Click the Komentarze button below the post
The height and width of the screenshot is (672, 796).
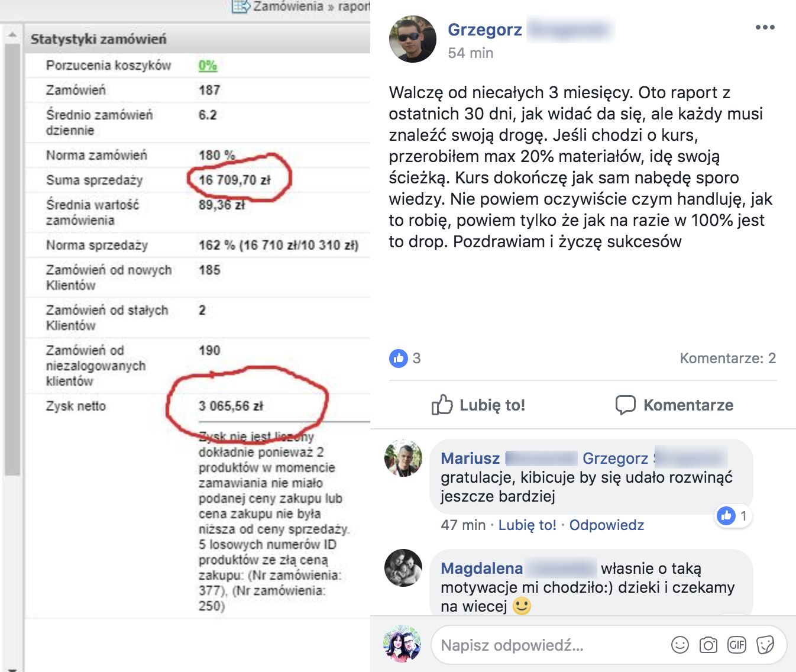(x=674, y=405)
